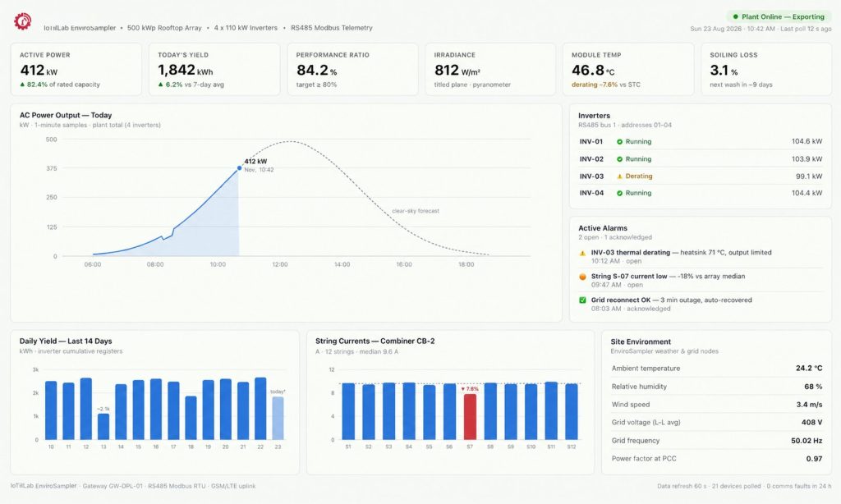Click the next wash in ~9 days text
Image resolution: width=841 pixels, height=504 pixels.
(741, 85)
